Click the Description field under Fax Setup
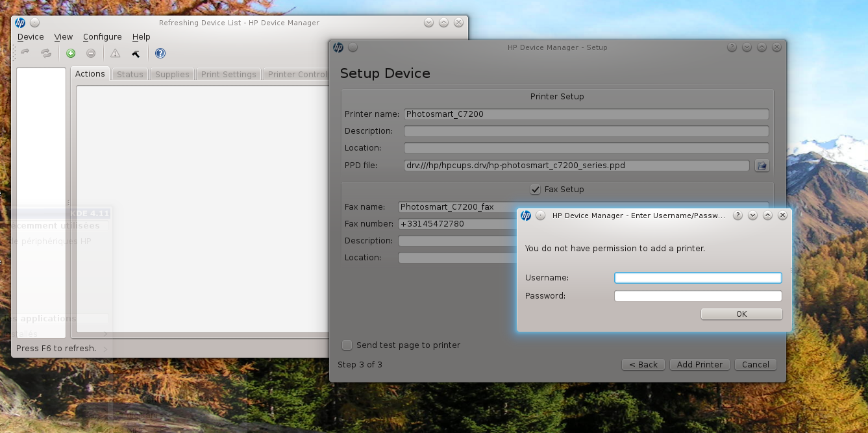This screenshot has width=868, height=433. point(458,241)
